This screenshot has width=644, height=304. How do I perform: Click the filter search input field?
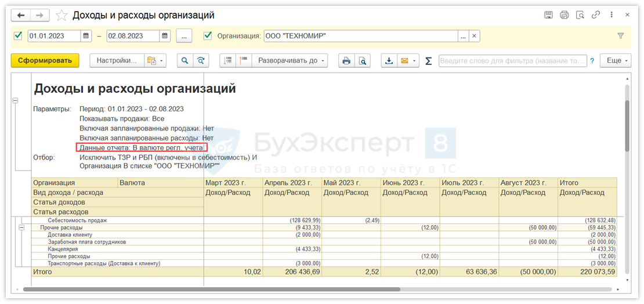point(512,60)
